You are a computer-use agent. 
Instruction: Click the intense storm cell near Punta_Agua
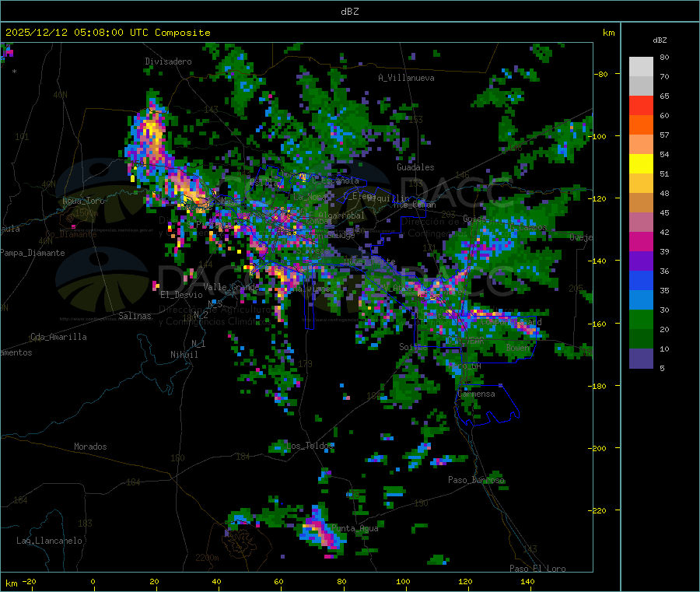click(x=322, y=529)
